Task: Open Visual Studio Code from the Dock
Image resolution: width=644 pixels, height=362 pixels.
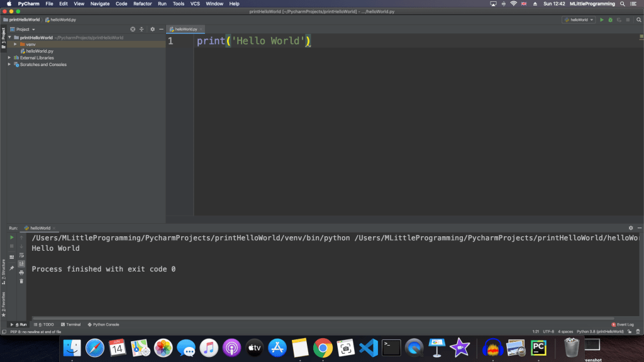Action: coord(367,347)
